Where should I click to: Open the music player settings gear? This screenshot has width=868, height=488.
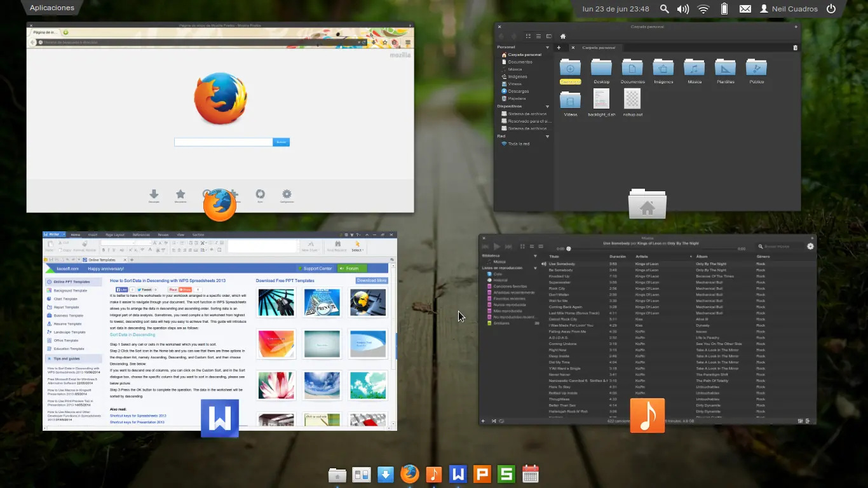(x=810, y=247)
